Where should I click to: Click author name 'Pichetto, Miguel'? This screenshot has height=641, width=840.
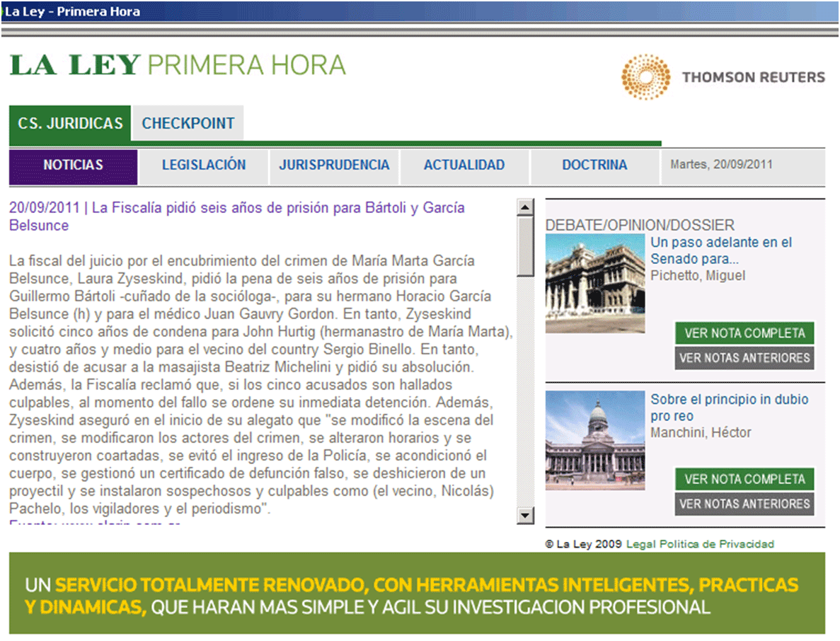tap(698, 276)
